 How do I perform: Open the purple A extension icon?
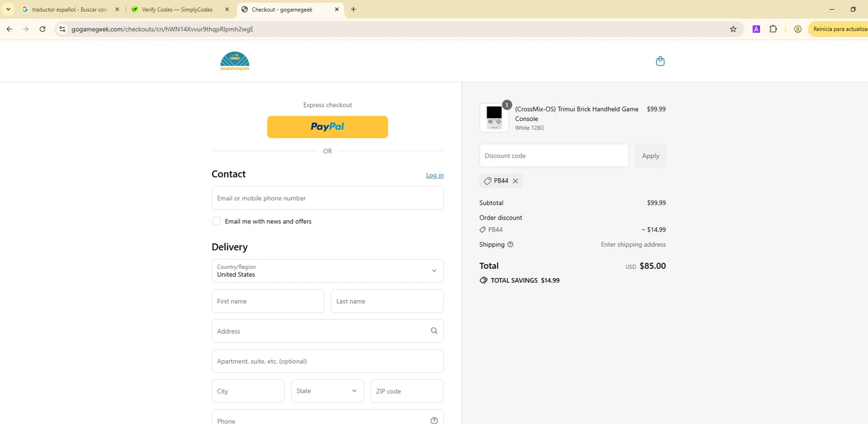point(756,29)
